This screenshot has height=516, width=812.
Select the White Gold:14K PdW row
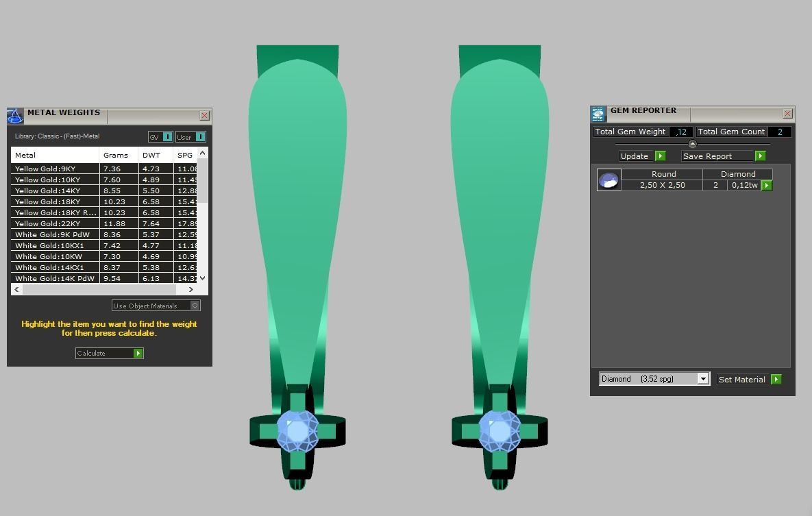click(x=104, y=278)
